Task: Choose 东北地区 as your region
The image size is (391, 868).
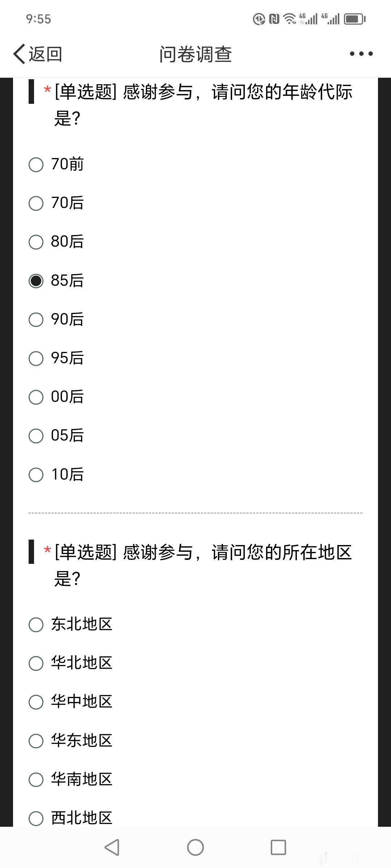Action: pos(71,624)
